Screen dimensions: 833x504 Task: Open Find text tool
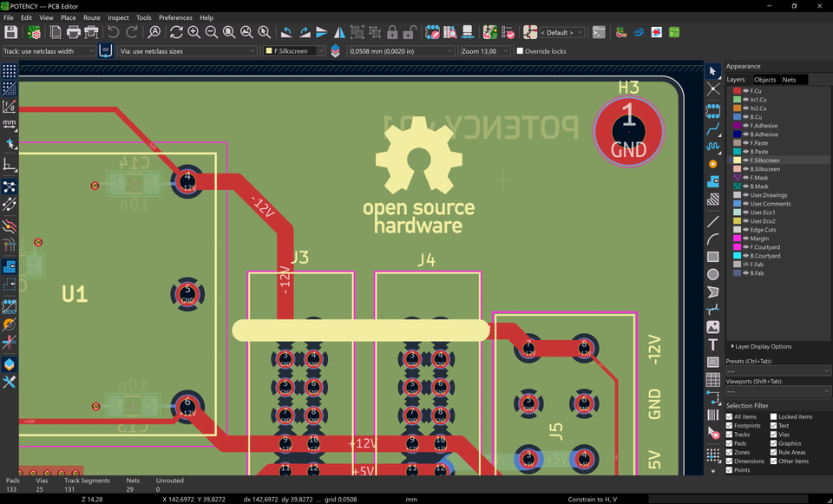154,32
